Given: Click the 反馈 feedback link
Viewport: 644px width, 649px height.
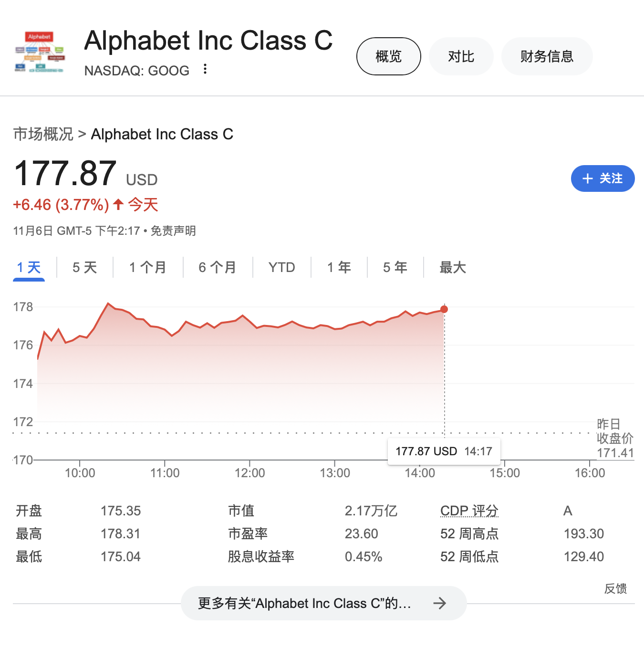Looking at the screenshot, I should pos(615,588).
